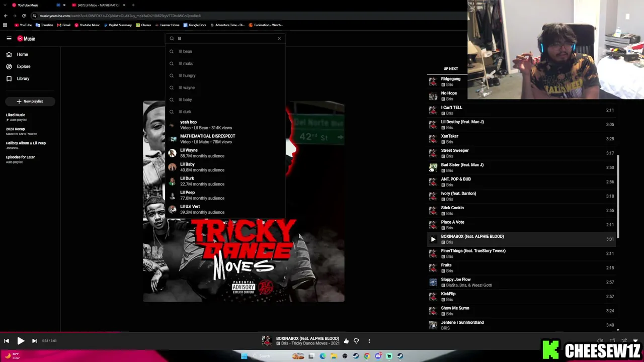This screenshot has width=644, height=362.
Task: Dislike BOXINABOX with the thumbs-down
Action: [356, 341]
